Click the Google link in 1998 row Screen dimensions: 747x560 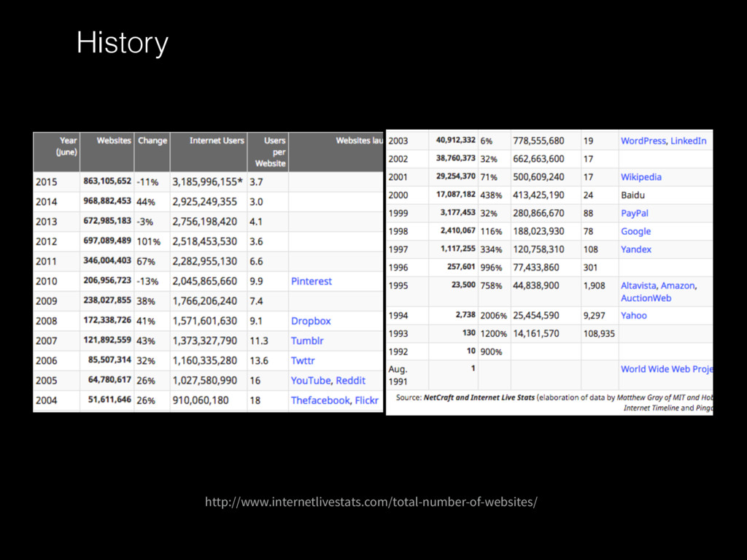635,231
